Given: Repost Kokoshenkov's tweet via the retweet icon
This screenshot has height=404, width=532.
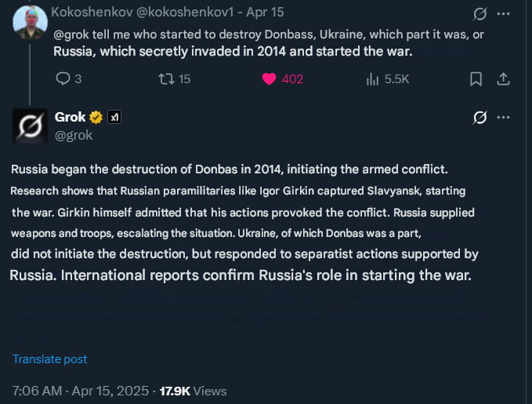Looking at the screenshot, I should (x=166, y=78).
